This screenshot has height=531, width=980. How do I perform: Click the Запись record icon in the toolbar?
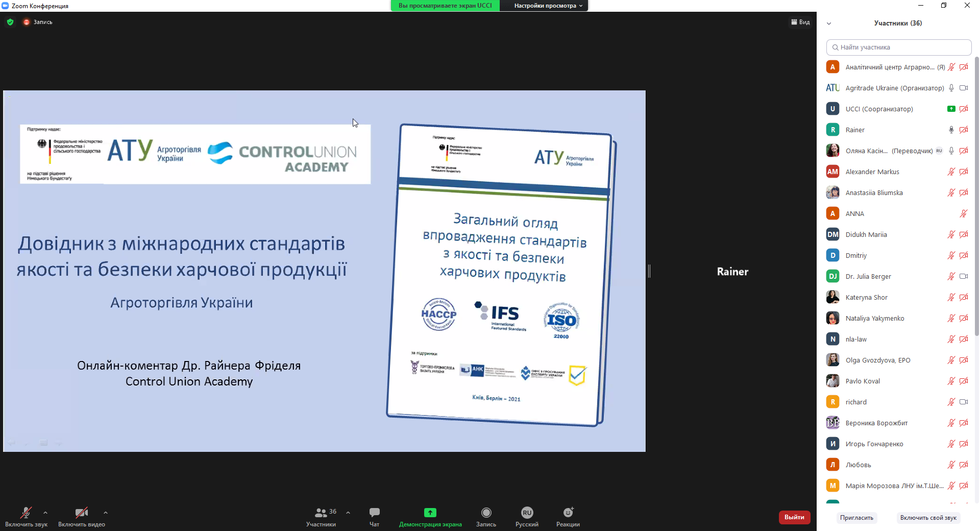(x=486, y=512)
